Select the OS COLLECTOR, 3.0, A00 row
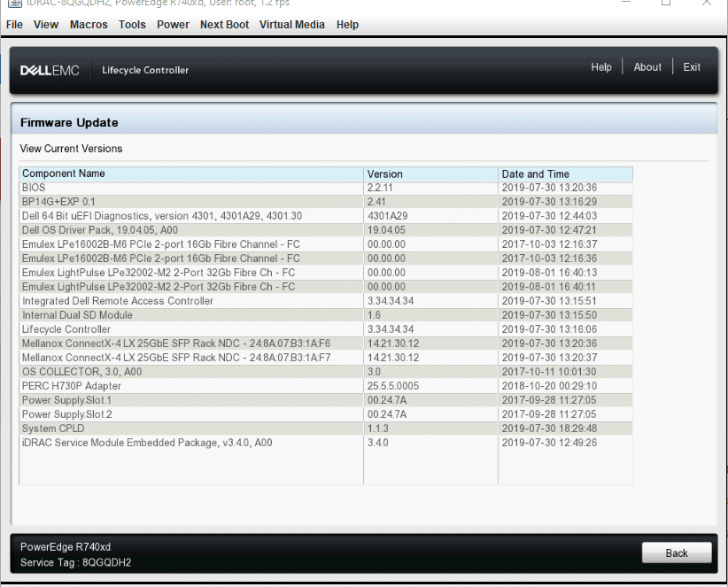This screenshot has width=728, height=587. coord(325,372)
